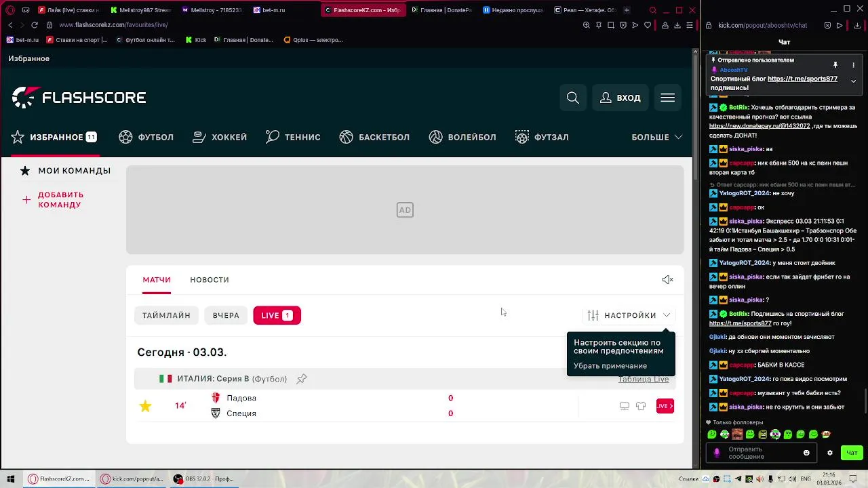
Task: Collapse the pinned chat message chevron
Action: [x=853, y=81]
